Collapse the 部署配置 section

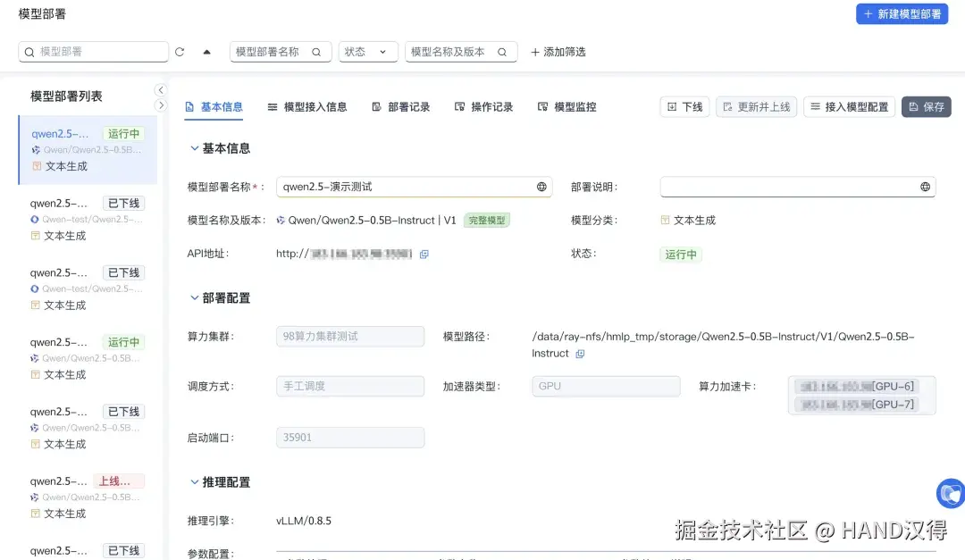pos(195,297)
